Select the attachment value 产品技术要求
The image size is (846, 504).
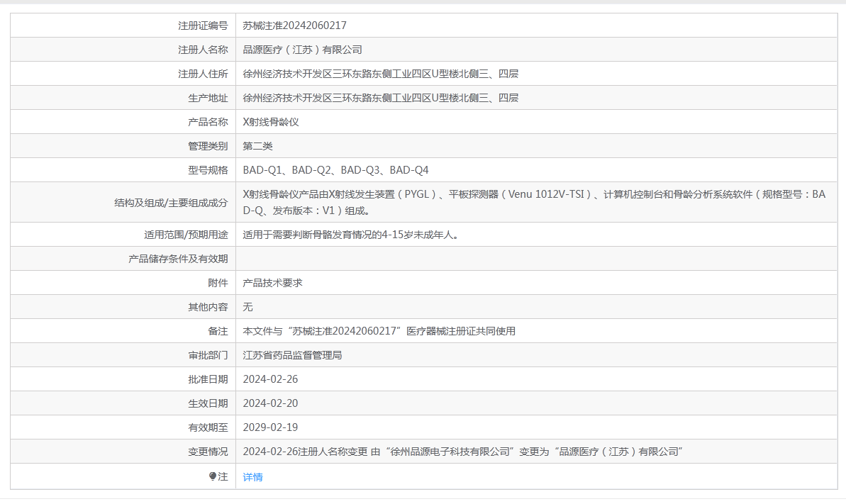[272, 283]
